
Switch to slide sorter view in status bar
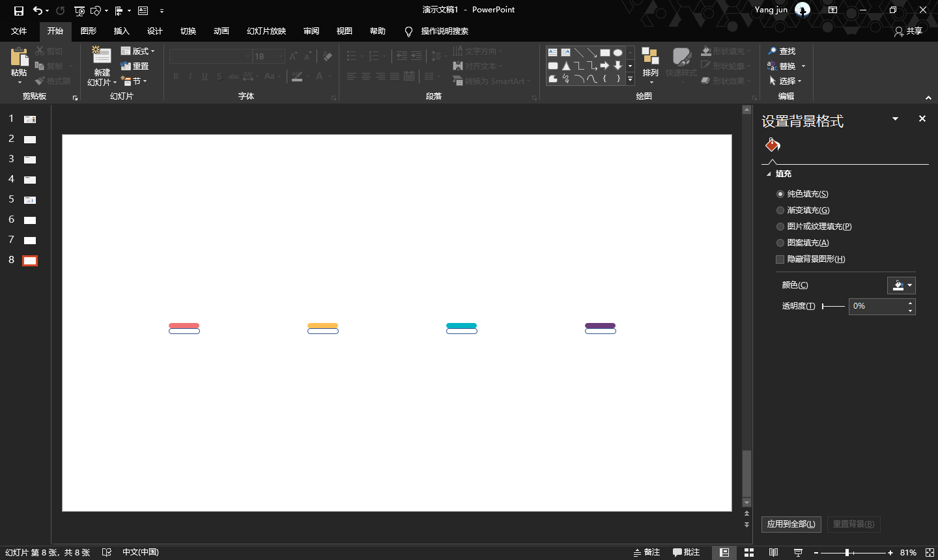tap(749, 552)
